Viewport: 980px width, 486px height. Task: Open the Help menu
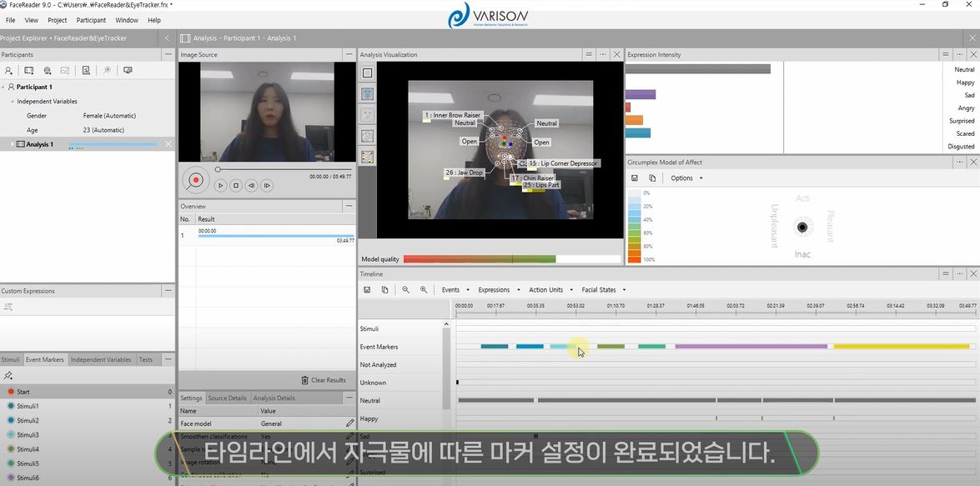[154, 20]
